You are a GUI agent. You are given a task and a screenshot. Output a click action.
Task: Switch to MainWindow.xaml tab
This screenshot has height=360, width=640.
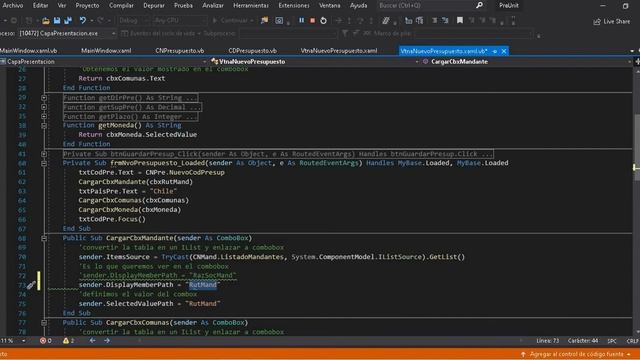pyautogui.click(x=106, y=51)
